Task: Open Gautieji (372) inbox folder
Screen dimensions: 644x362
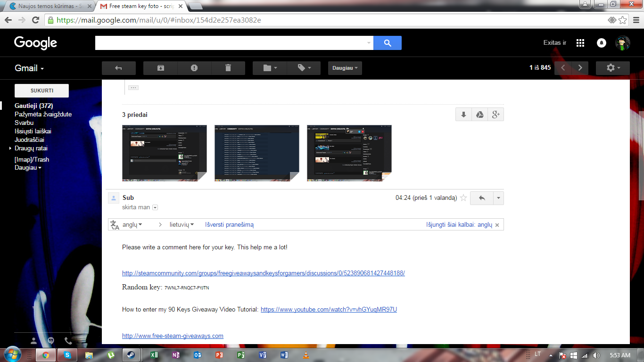Action: (33, 106)
